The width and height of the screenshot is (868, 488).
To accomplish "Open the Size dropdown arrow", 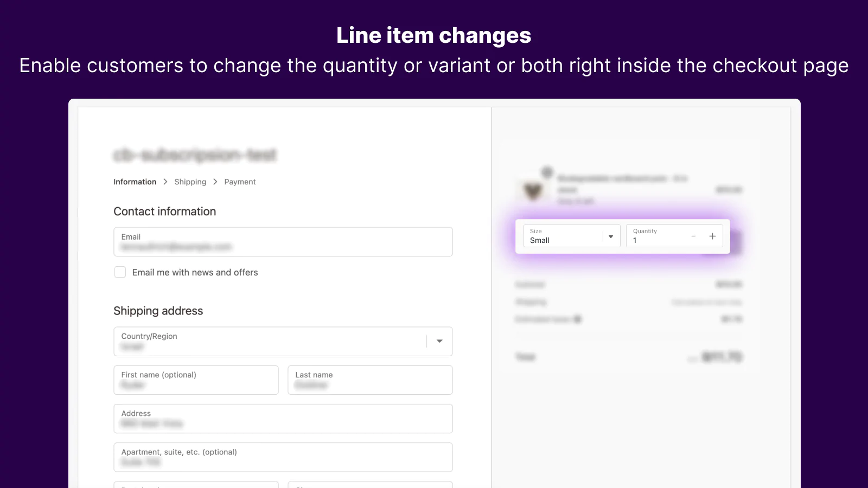I will tap(611, 236).
